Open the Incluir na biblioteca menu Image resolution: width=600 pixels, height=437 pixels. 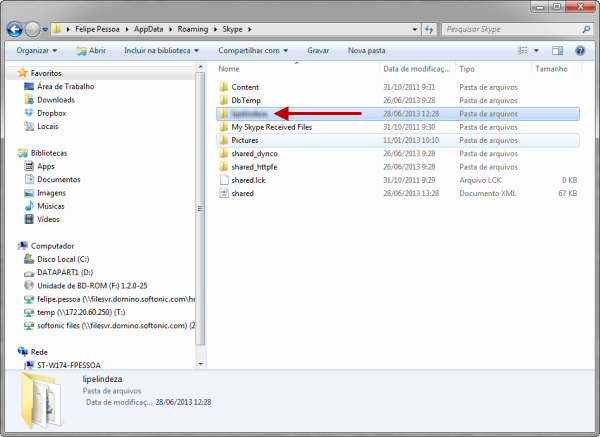[161, 51]
